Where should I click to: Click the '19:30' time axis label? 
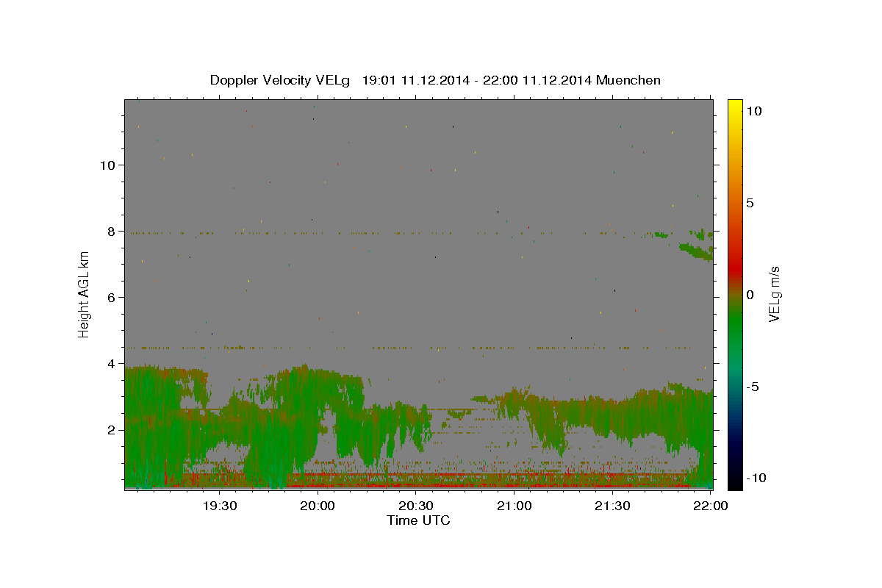pyautogui.click(x=219, y=506)
